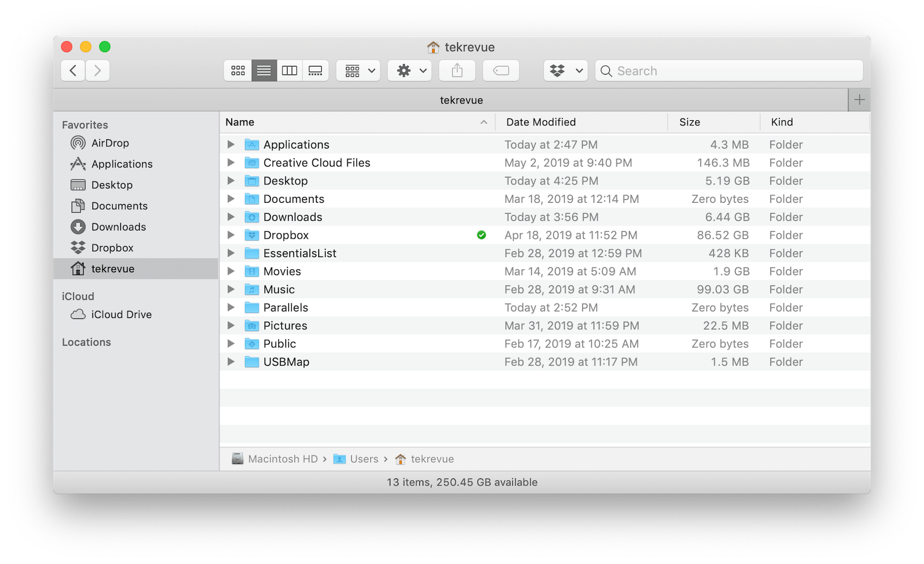Open the group-by arrange dropdown
Screen dimensions: 924x564
tap(359, 70)
